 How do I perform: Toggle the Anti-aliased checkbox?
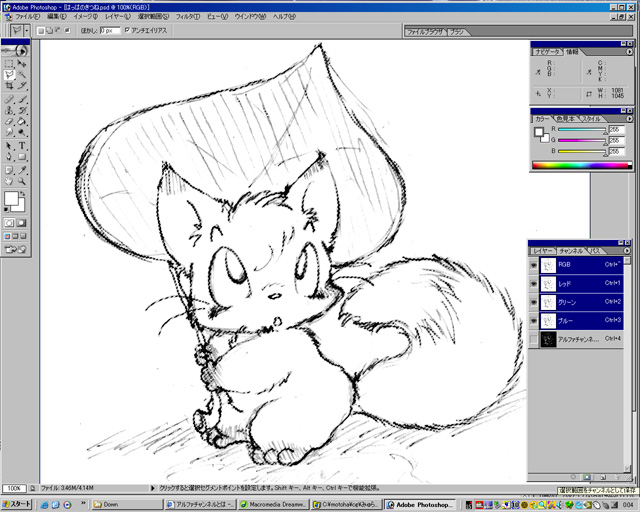click(x=127, y=30)
